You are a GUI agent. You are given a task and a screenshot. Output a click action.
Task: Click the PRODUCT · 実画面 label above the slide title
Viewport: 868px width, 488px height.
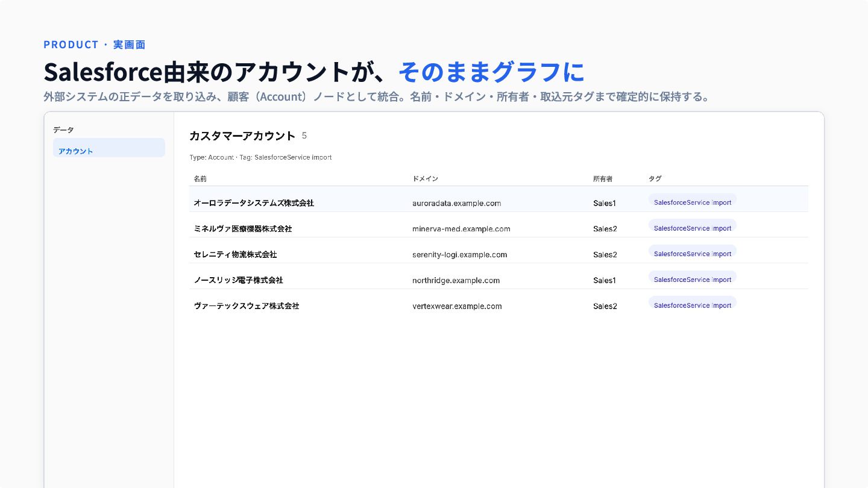95,45
